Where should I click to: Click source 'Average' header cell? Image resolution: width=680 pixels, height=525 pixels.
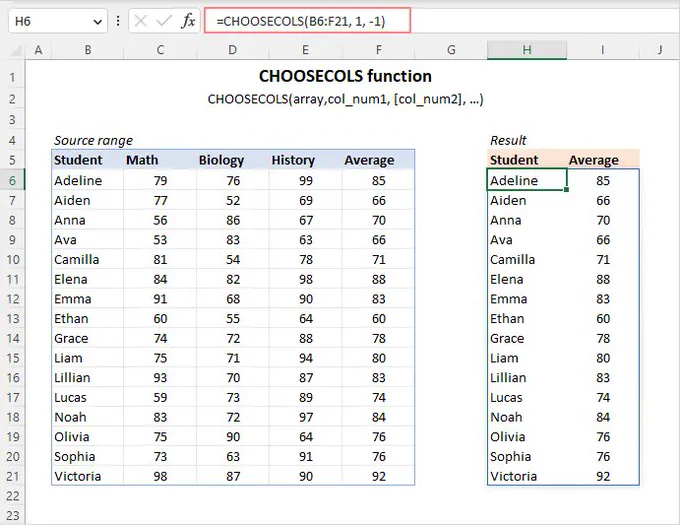tap(378, 160)
